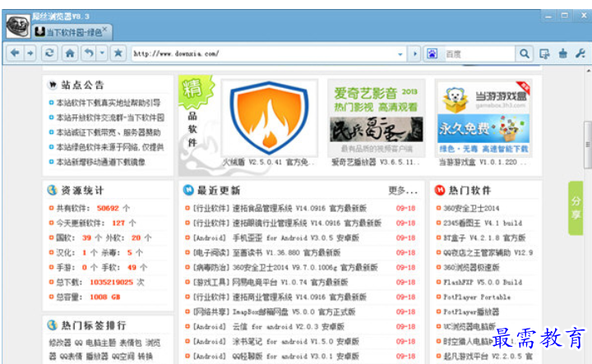Screen dimensions: 592x364
Task: Go to the home page icon
Action: click(x=70, y=53)
